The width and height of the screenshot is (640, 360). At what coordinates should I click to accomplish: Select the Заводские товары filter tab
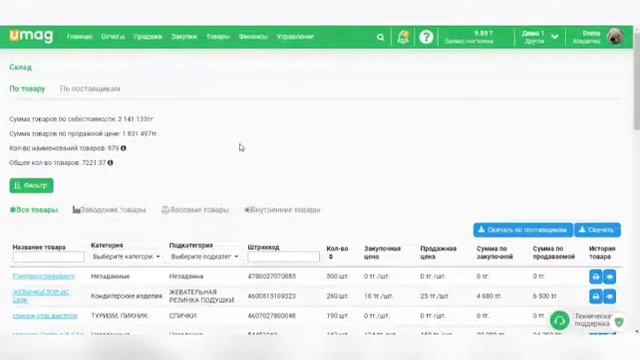[109, 210]
